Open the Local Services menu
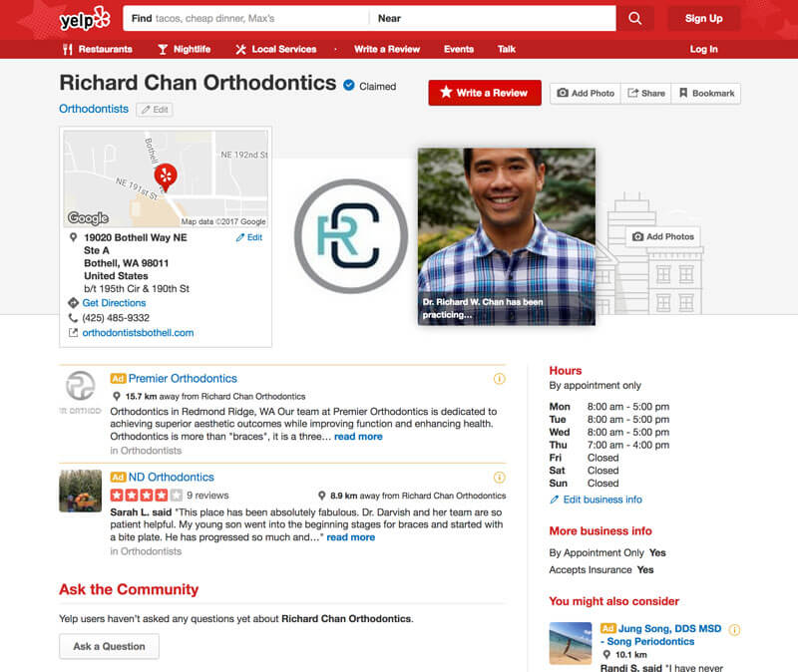This screenshot has width=798, height=672. 276,49
